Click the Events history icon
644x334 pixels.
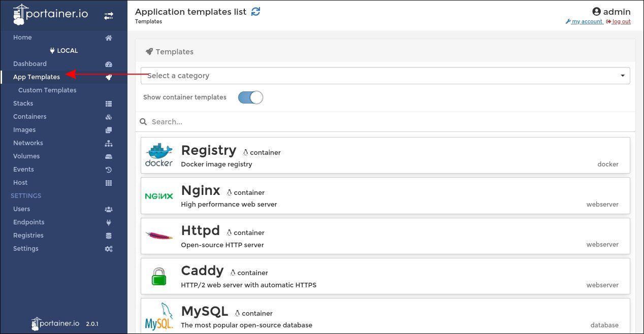pyautogui.click(x=109, y=170)
